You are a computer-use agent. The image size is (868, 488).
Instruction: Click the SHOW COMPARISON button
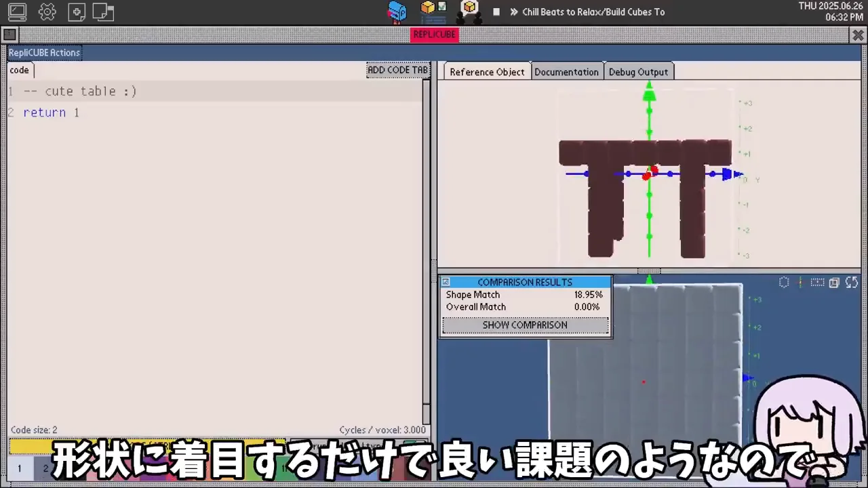pyautogui.click(x=525, y=325)
